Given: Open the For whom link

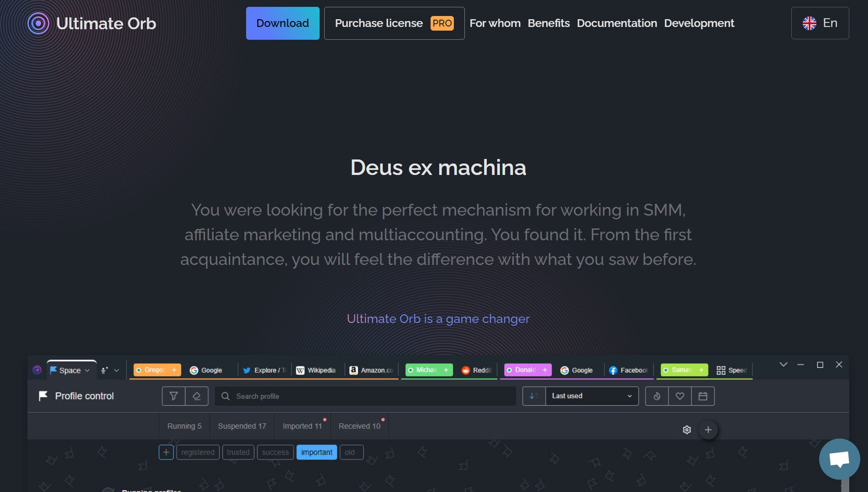Looking at the screenshot, I should [495, 23].
